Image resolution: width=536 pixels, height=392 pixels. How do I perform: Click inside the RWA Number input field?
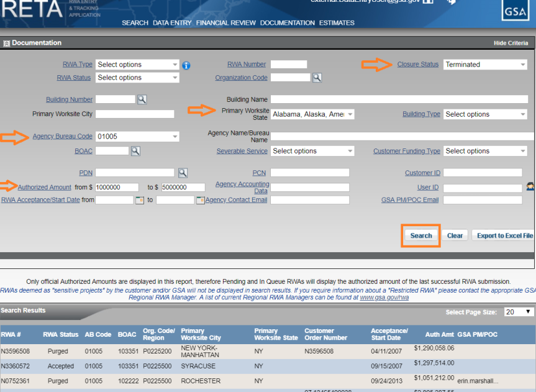tap(289, 63)
